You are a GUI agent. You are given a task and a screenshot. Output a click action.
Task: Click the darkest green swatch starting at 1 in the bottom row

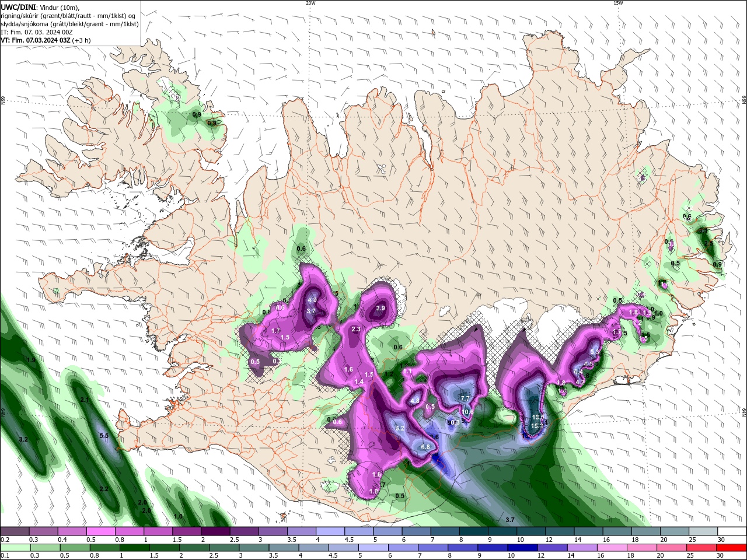(x=134, y=548)
